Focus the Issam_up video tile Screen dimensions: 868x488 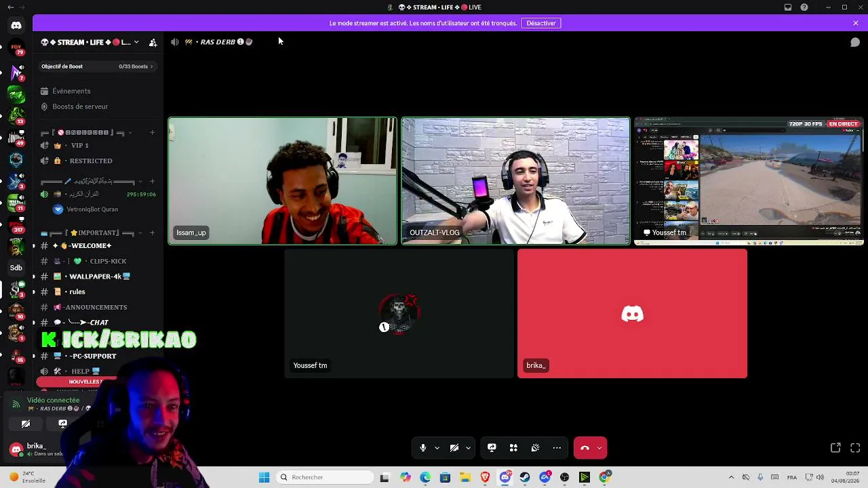[x=283, y=181]
